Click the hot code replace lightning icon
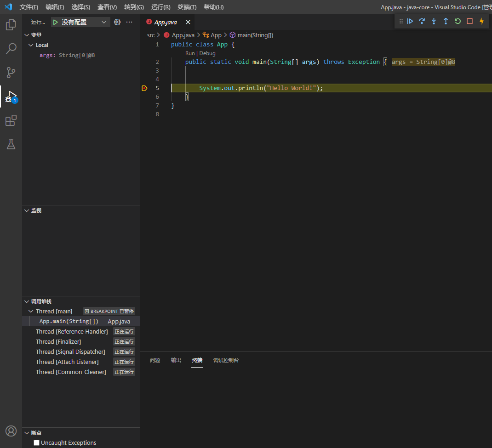 click(x=481, y=21)
